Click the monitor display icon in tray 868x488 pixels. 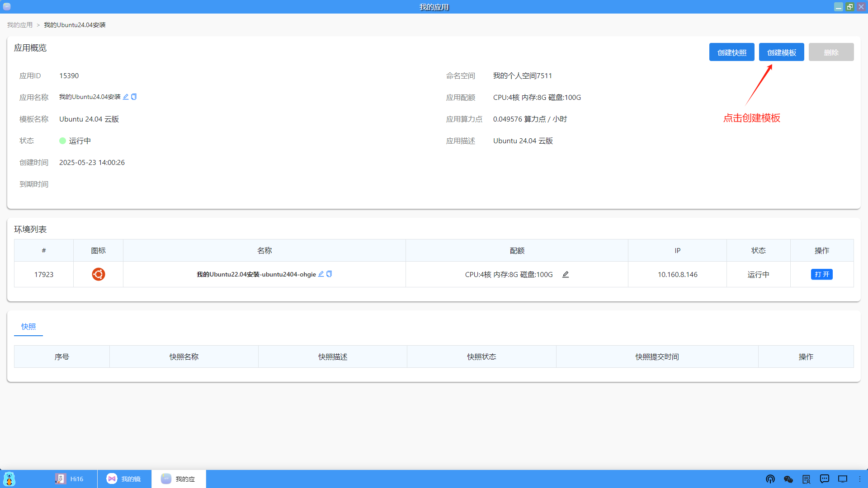842,479
